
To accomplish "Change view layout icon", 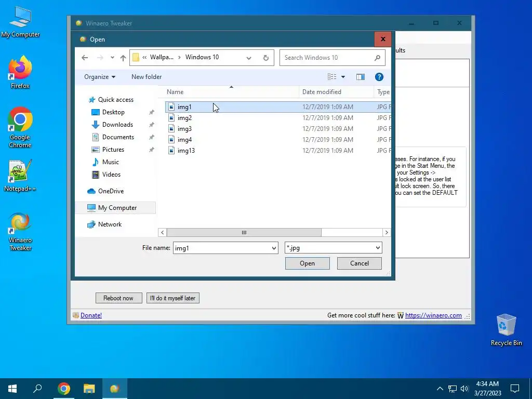I will click(x=332, y=77).
